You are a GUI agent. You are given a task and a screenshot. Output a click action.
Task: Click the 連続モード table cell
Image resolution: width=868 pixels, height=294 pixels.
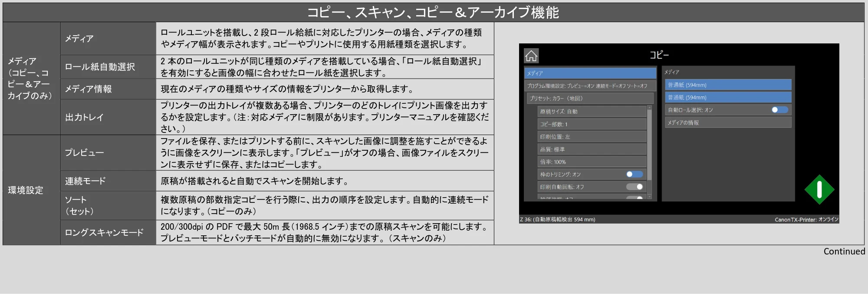[x=108, y=181]
